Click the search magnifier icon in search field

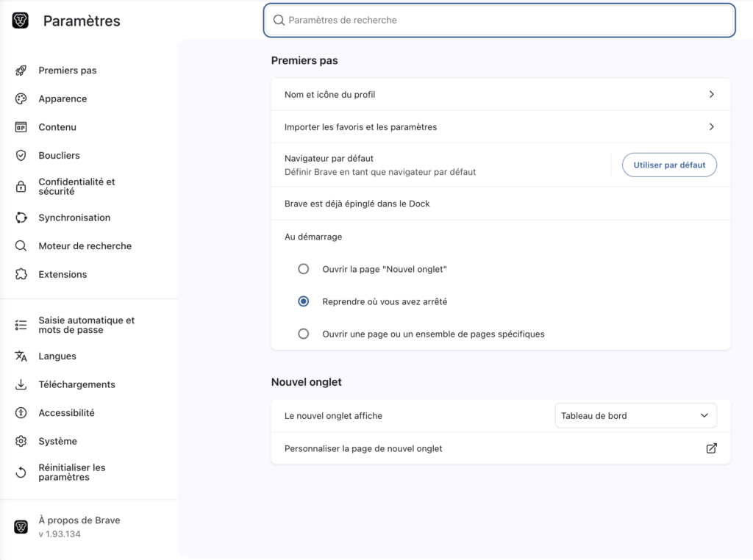pos(279,20)
